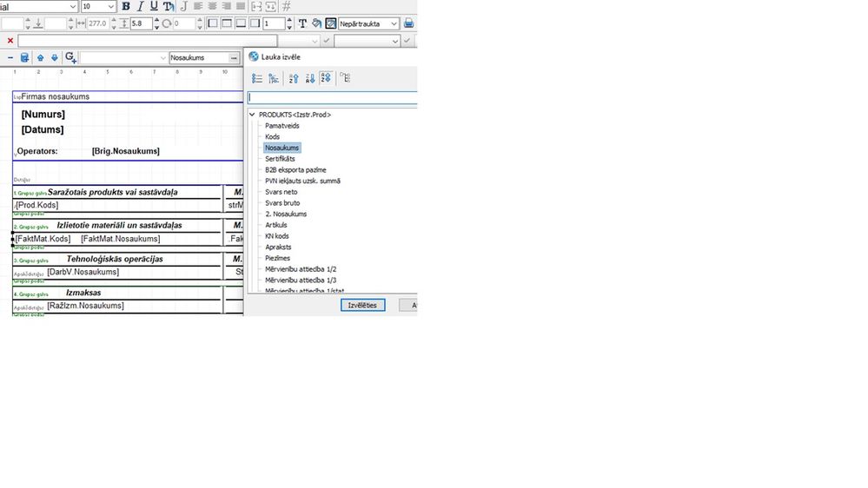The width and height of the screenshot is (868, 488).
Task: Click the red X cancel icon
Action: pos(10,41)
